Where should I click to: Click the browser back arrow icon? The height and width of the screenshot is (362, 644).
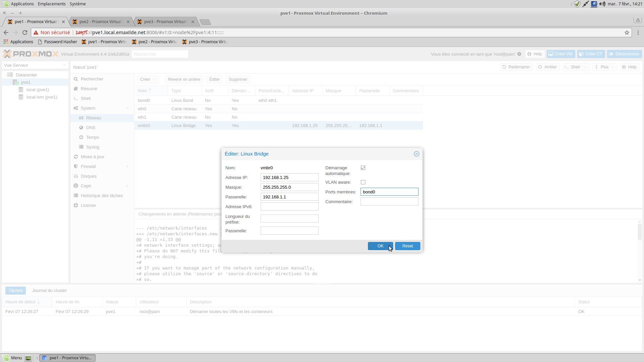pos(6,33)
